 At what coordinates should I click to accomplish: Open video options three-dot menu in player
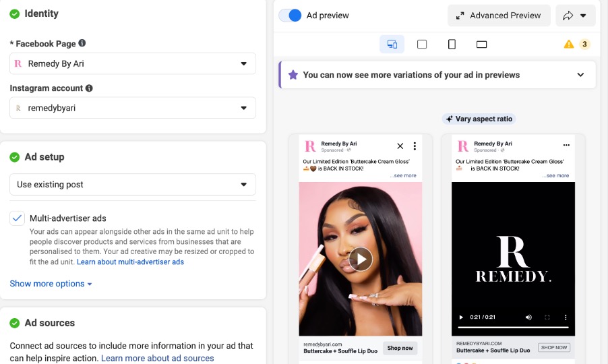pos(566,317)
